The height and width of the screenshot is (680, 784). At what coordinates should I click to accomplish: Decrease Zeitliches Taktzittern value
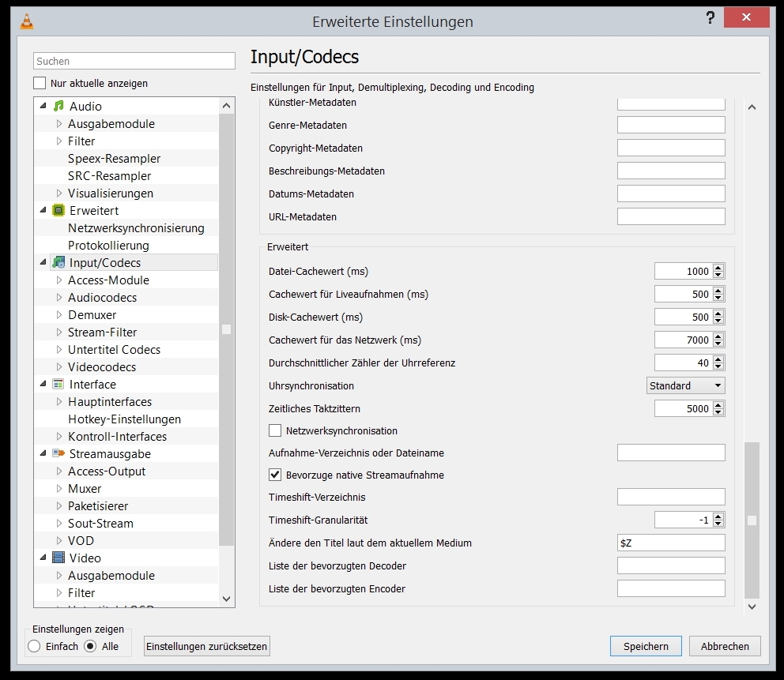tap(718, 411)
